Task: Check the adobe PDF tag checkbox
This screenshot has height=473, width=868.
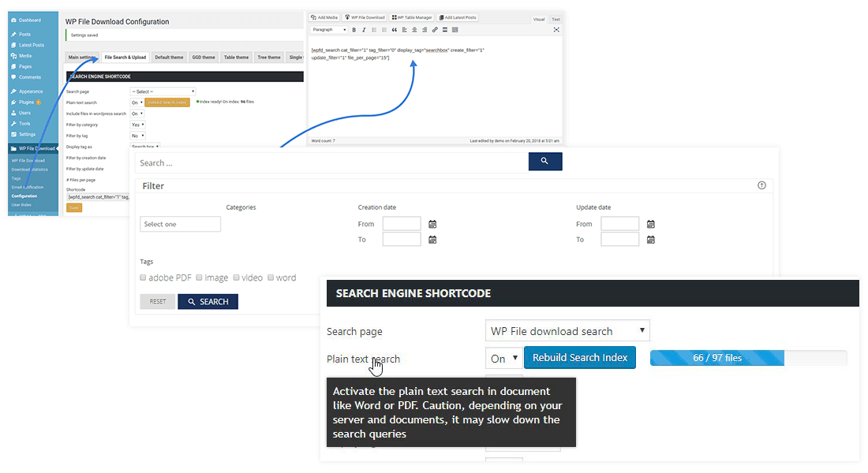Action: click(x=144, y=277)
